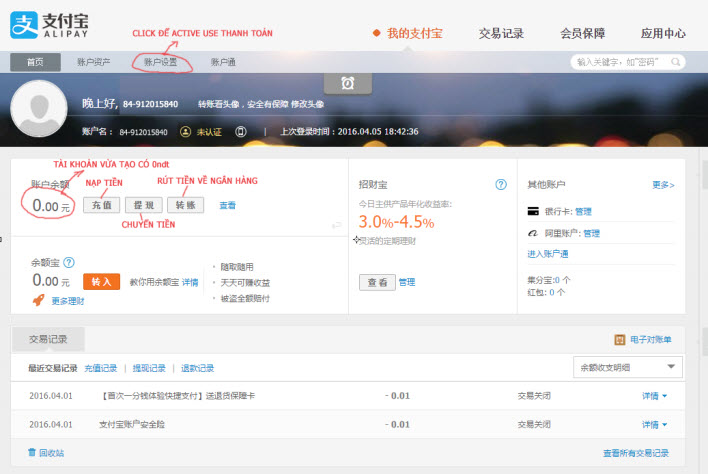Click the 充值记录 filter link
The height and width of the screenshot is (474, 708).
[101, 368]
